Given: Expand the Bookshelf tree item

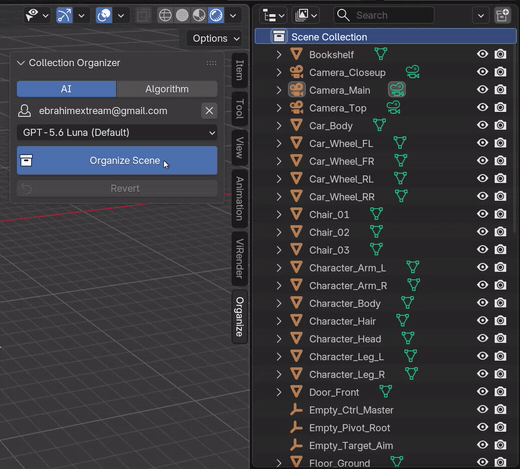Looking at the screenshot, I should [x=279, y=54].
